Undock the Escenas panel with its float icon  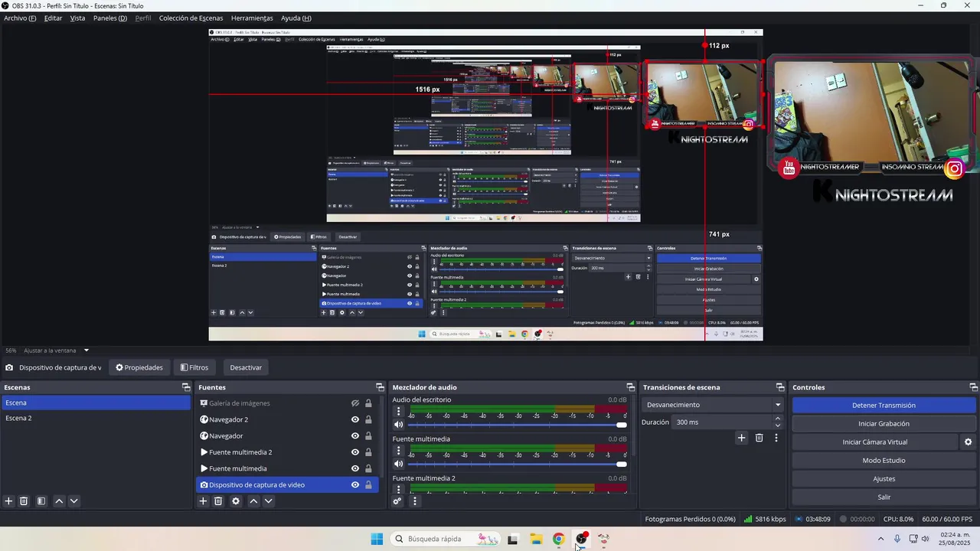coord(185,387)
